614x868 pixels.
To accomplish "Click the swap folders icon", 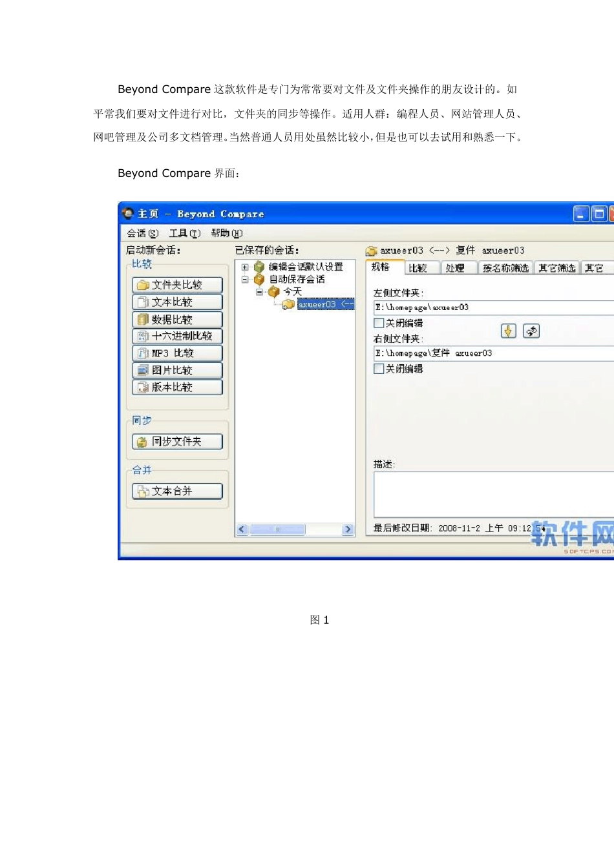I will 531,331.
